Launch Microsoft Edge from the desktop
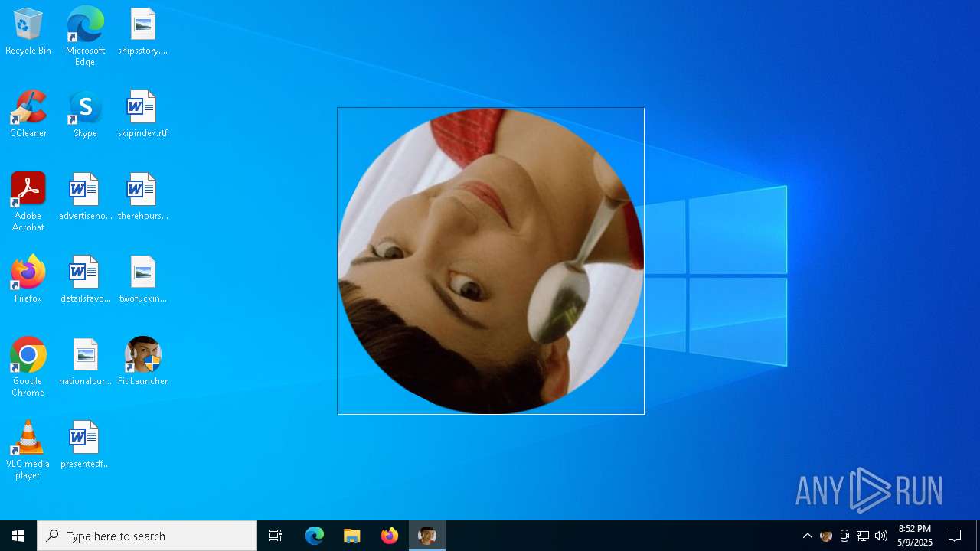The image size is (980, 551). point(85,37)
